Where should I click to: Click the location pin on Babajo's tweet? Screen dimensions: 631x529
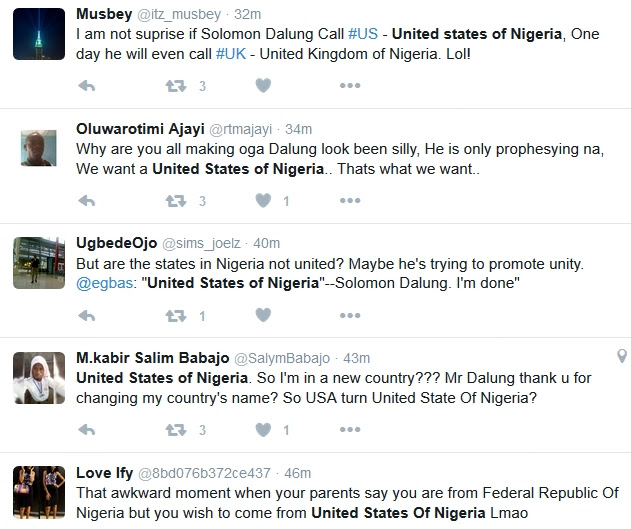point(622,356)
